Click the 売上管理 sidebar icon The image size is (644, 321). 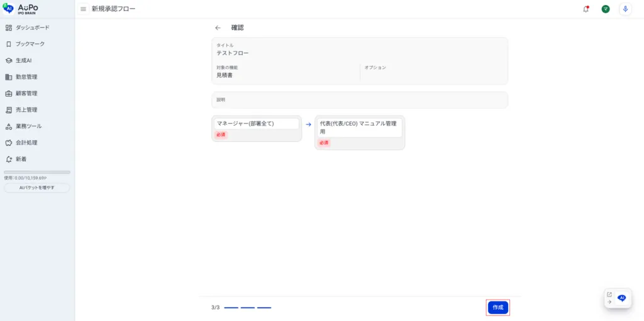click(9, 109)
